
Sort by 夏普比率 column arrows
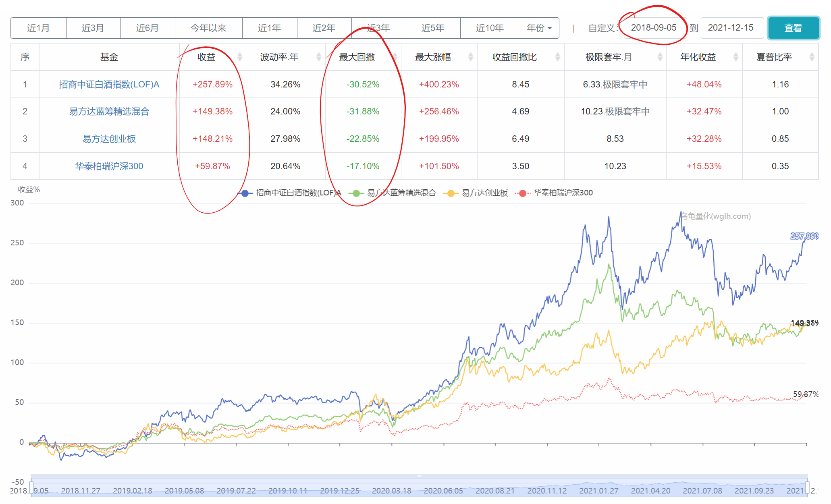pos(812,57)
